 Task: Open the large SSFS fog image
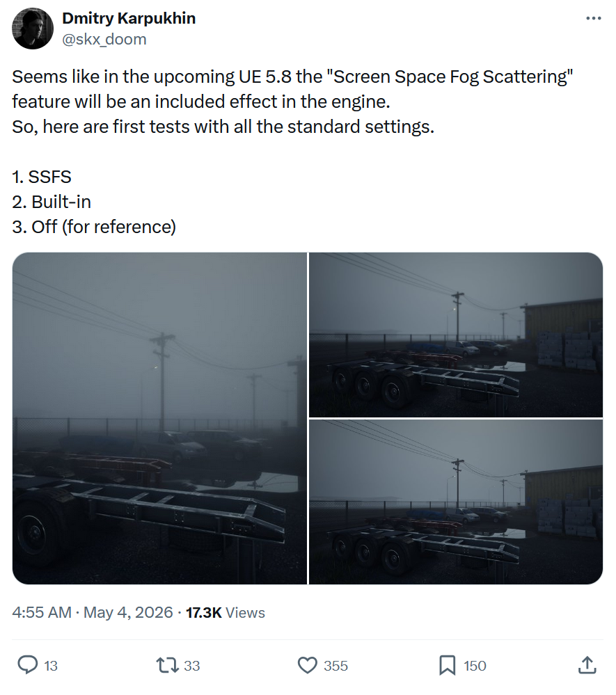click(159, 418)
